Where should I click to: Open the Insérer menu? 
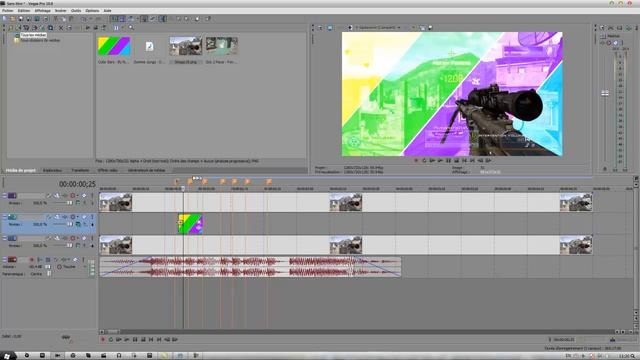pyautogui.click(x=60, y=11)
